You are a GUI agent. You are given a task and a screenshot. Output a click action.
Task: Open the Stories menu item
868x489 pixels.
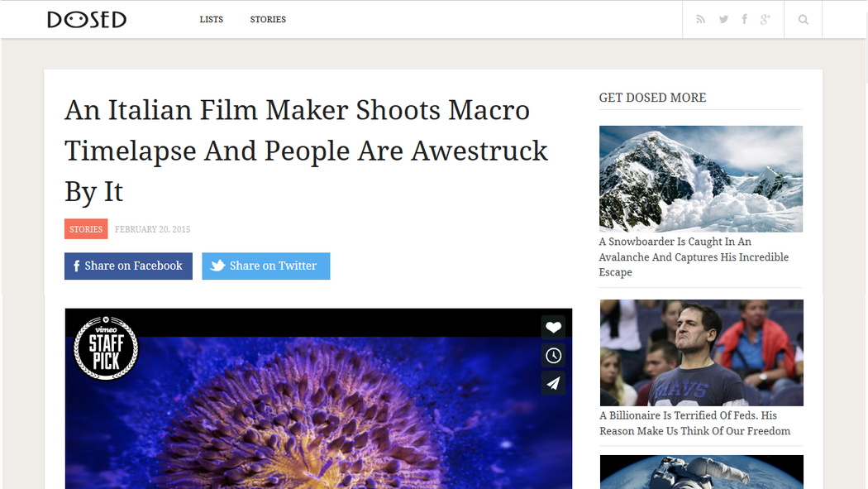click(x=268, y=19)
